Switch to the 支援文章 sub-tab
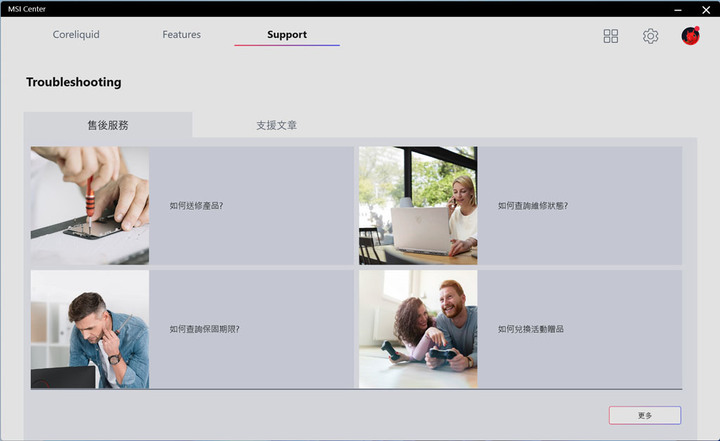720x441 pixels. pos(276,125)
